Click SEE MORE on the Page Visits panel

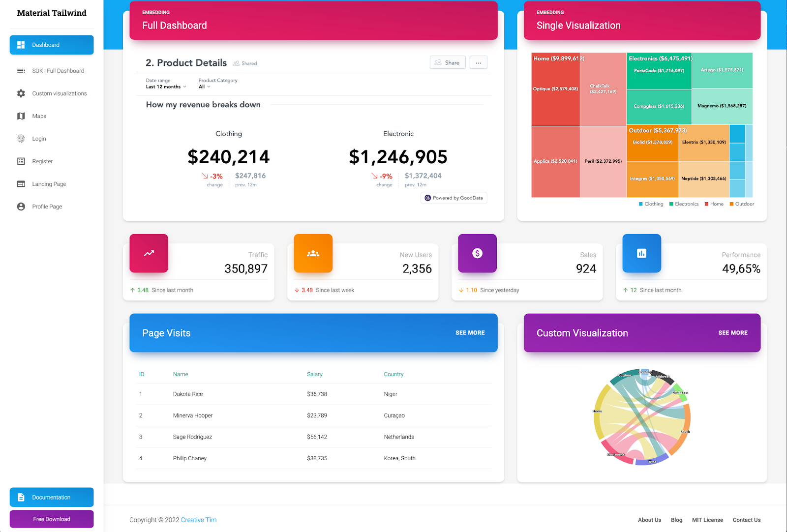(470, 332)
